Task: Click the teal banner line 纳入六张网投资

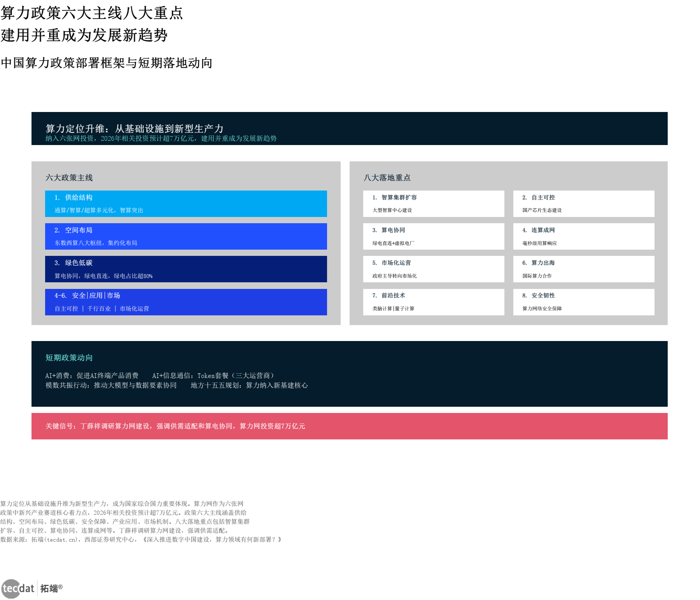Action: coord(161,138)
